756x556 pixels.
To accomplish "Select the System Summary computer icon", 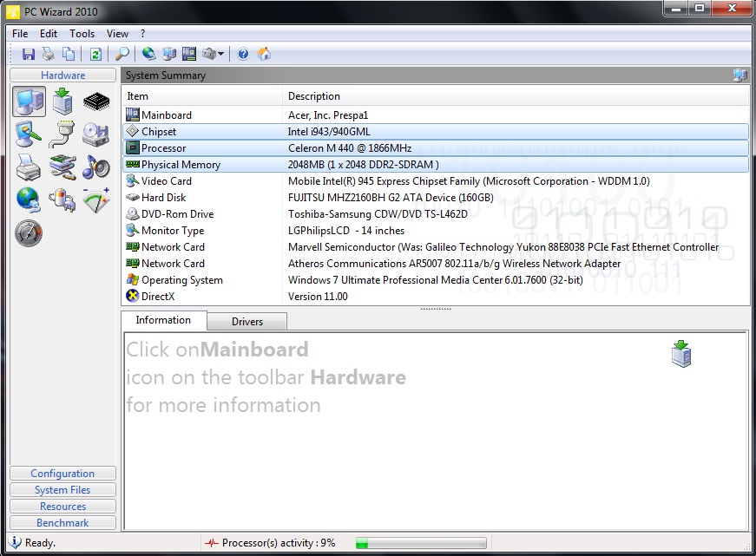I will (30, 101).
